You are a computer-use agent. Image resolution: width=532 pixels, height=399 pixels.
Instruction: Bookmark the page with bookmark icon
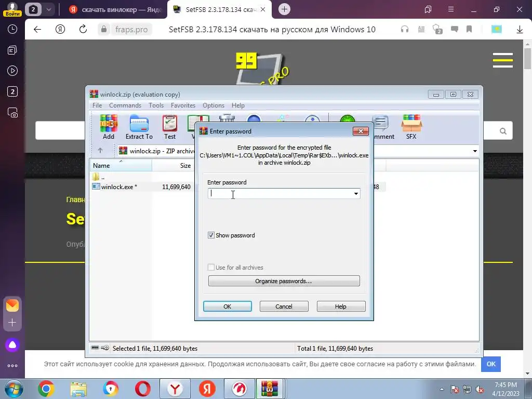tap(469, 29)
